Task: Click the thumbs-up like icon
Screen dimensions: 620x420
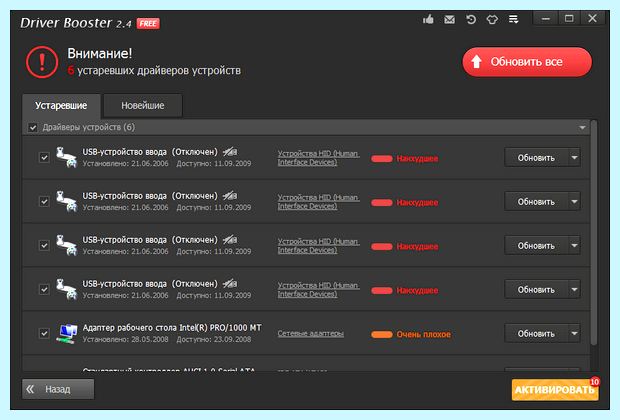Action: tap(428, 19)
